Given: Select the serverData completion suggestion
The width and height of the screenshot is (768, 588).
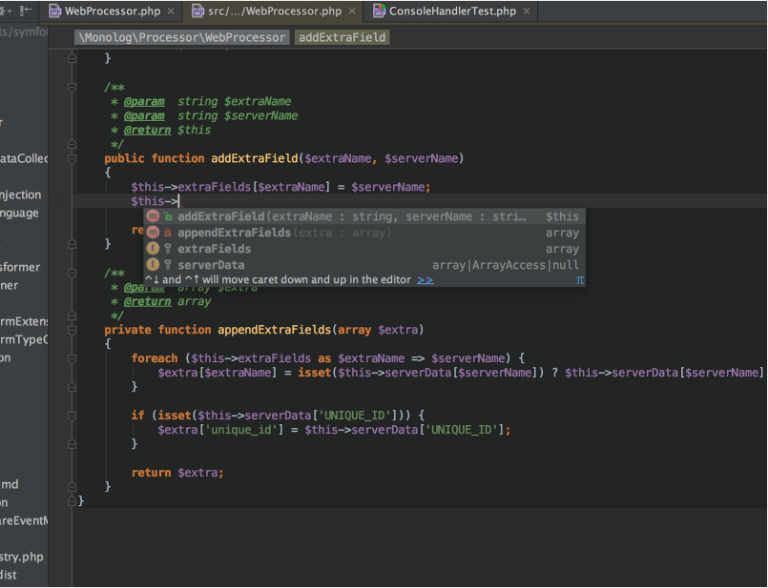Looking at the screenshot, I should (211, 264).
